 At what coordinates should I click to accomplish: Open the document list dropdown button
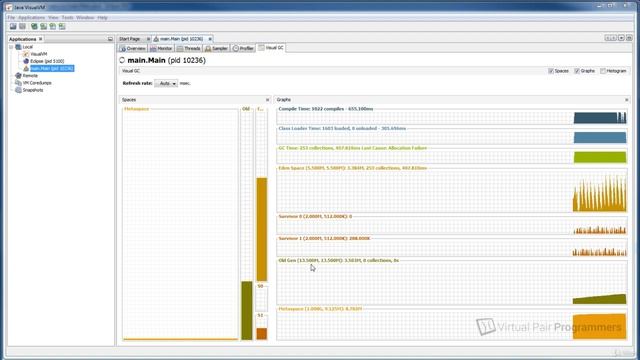pyautogui.click(x=621, y=38)
